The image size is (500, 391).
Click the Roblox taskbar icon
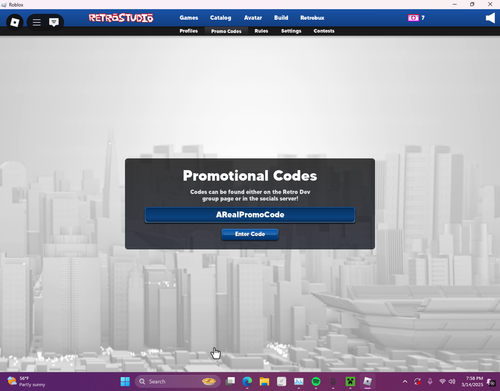coord(367,381)
